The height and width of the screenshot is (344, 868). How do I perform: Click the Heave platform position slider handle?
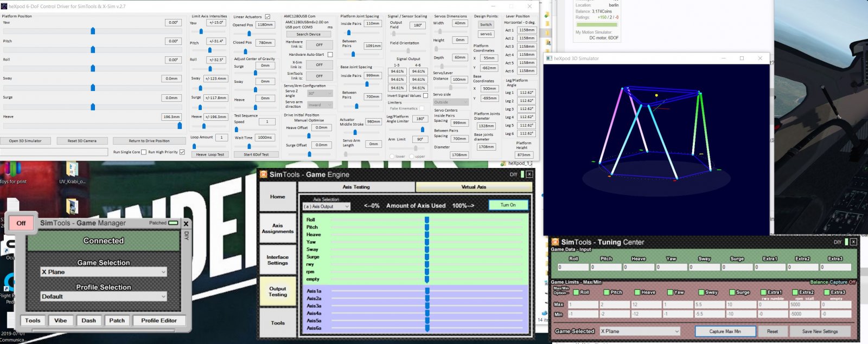180,126
